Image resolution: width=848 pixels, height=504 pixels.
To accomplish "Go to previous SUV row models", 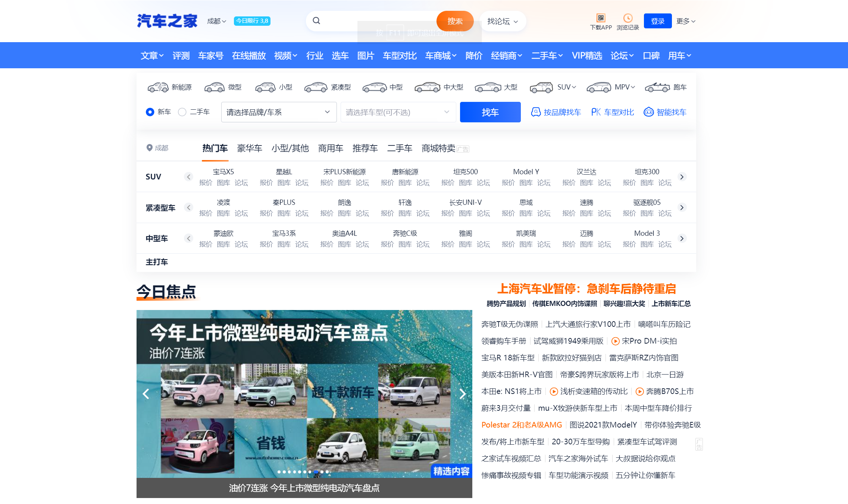I will click(x=188, y=177).
